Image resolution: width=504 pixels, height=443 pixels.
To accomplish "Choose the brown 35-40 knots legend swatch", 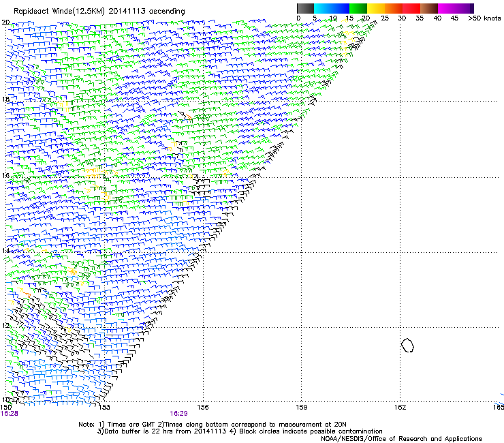I will [x=429, y=8].
